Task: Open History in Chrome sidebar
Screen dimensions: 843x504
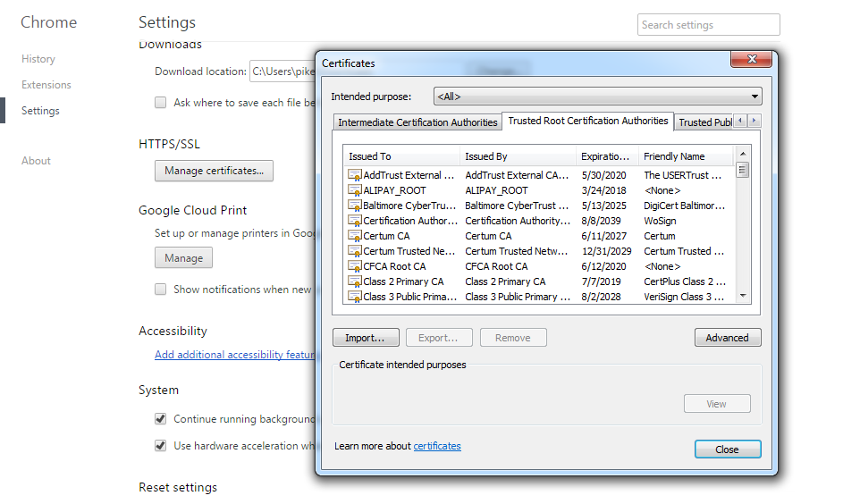Action: pos(38,59)
